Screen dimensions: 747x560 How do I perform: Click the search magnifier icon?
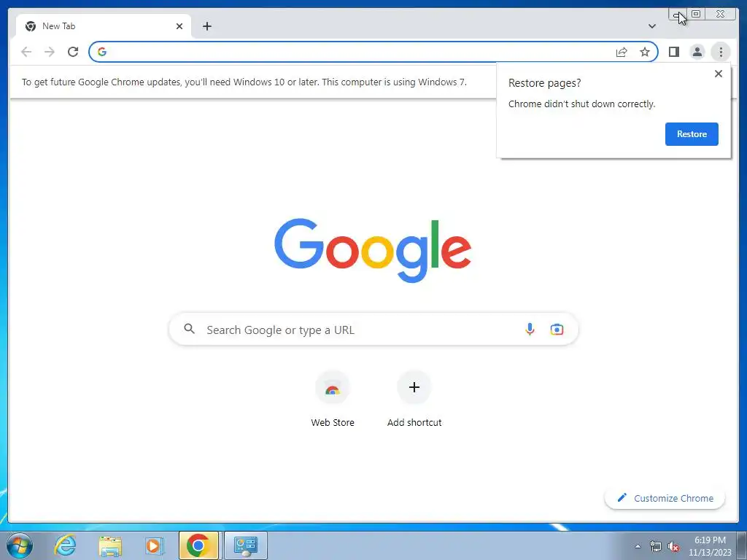tap(189, 329)
